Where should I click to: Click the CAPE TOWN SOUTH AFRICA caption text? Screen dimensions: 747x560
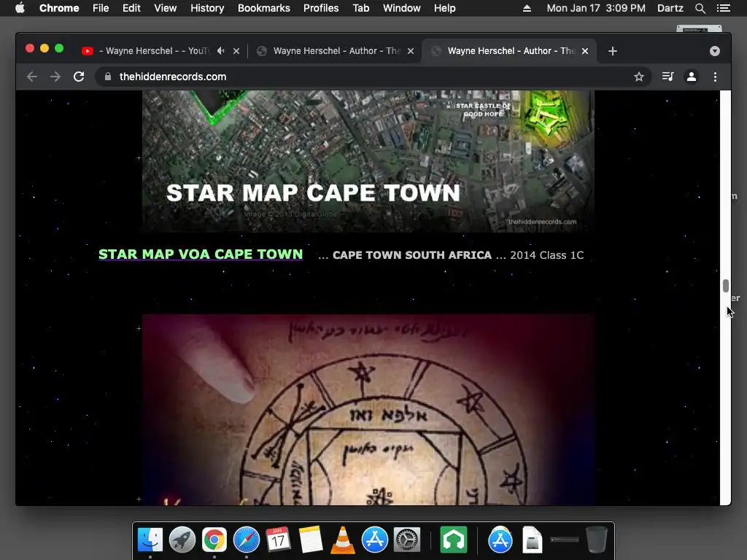pos(412,255)
